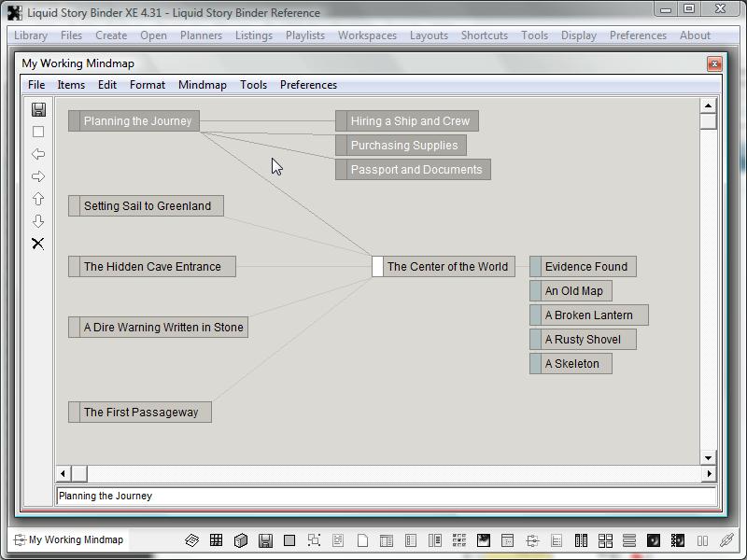The image size is (747, 560).
Task: Open the Shortcuts dropdown menu
Action: tap(485, 35)
